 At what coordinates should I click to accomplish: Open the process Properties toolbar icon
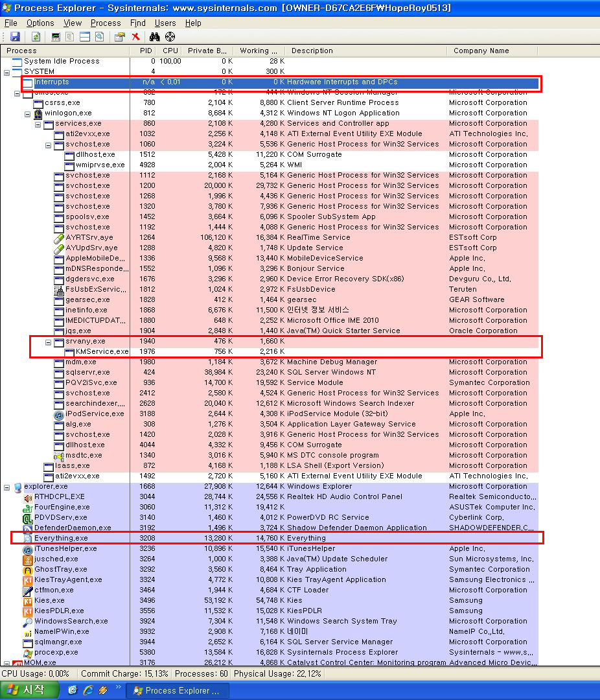pyautogui.click(x=120, y=36)
